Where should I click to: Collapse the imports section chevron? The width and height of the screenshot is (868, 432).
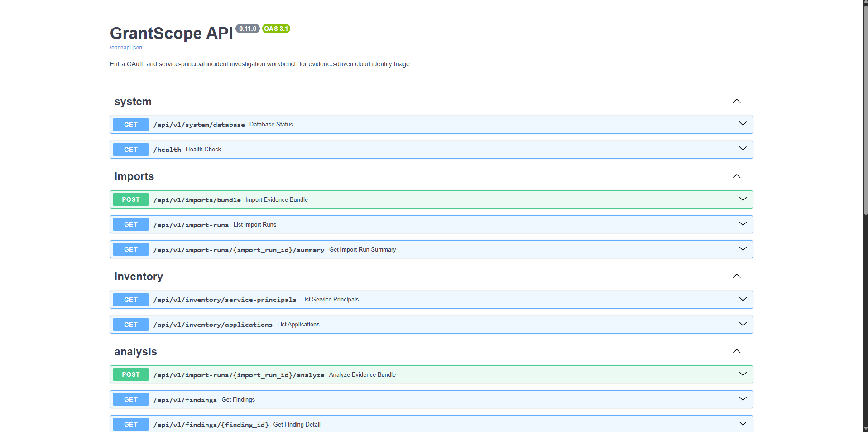coord(737,176)
